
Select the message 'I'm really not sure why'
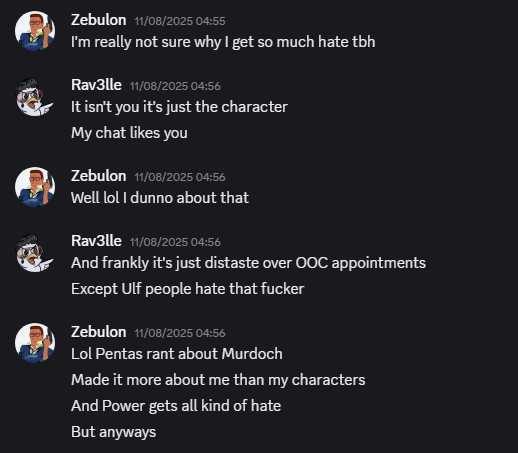223,42
